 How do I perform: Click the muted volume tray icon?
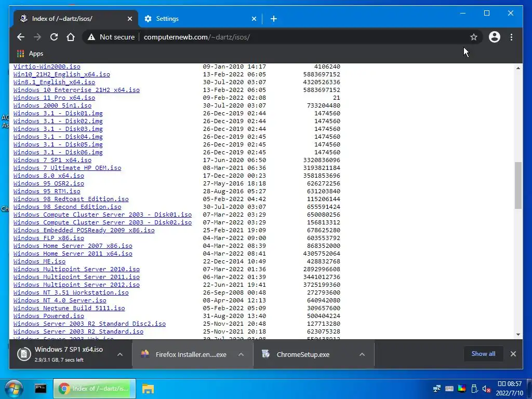coord(486,389)
